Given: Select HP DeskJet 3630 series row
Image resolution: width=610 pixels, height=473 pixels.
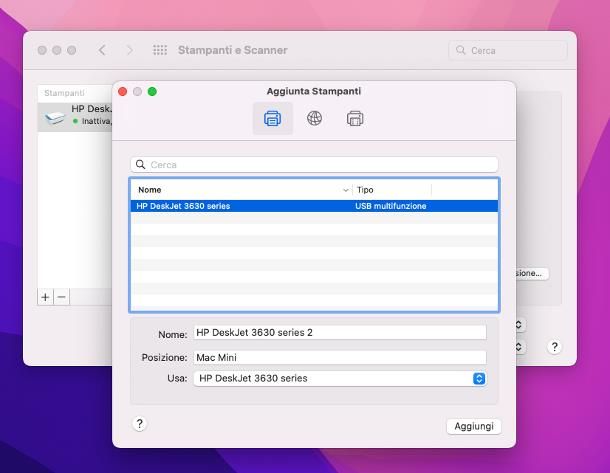Looking at the screenshot, I should click(314, 206).
